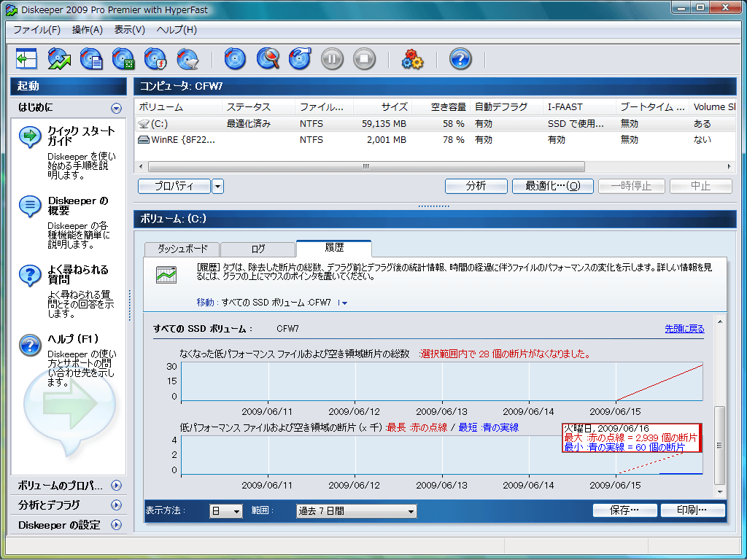The width and height of the screenshot is (747, 560).
Task: Sort by the ボリューム column header
Action: click(178, 107)
